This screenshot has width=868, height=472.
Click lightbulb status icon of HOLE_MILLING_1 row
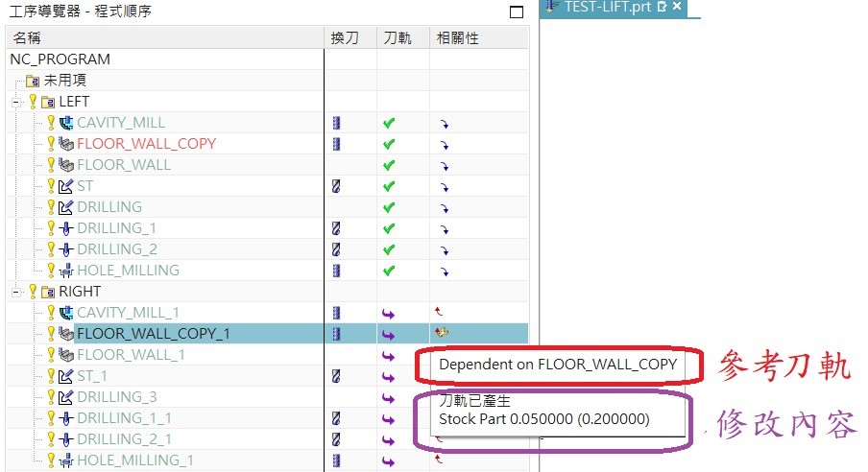tap(51, 460)
